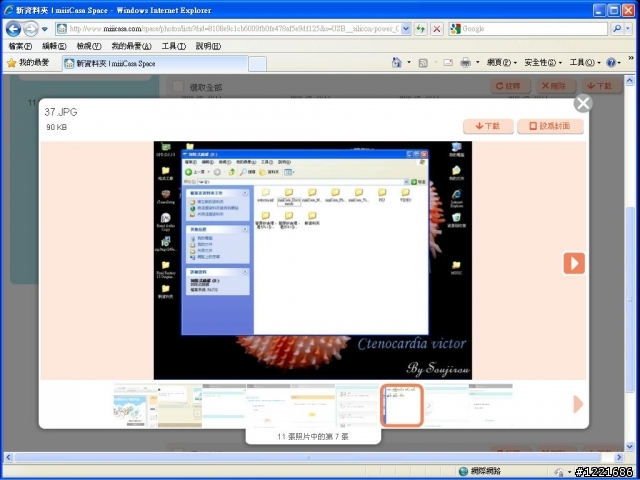Click the 設為封面 set-as-cover button

550,126
